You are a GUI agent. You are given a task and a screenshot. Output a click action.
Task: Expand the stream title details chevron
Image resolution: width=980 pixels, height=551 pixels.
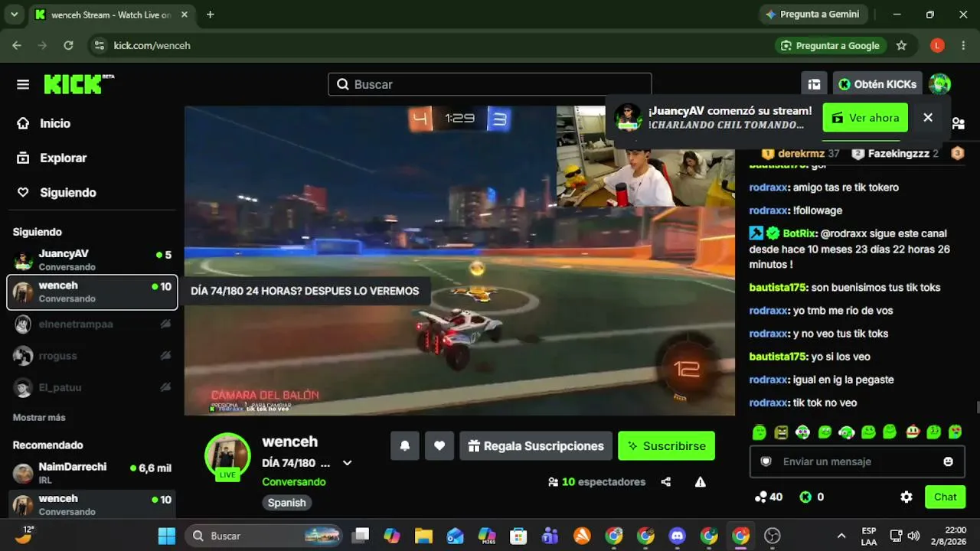[x=347, y=463]
